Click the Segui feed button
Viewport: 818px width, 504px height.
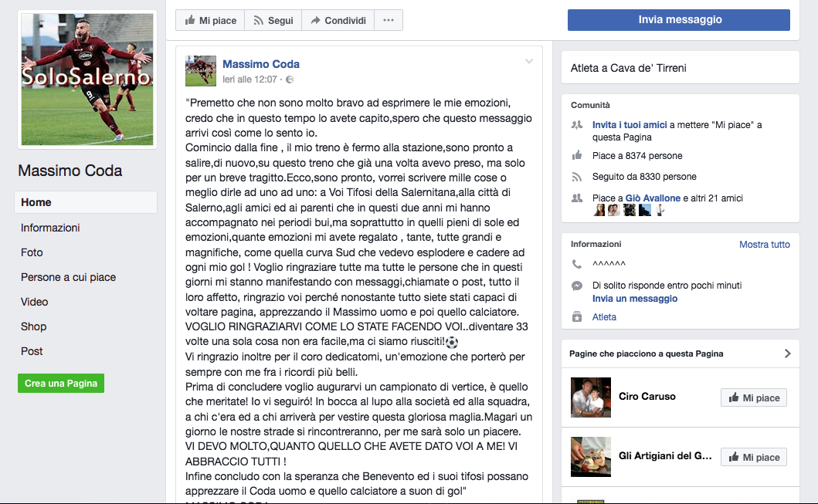pos(273,20)
